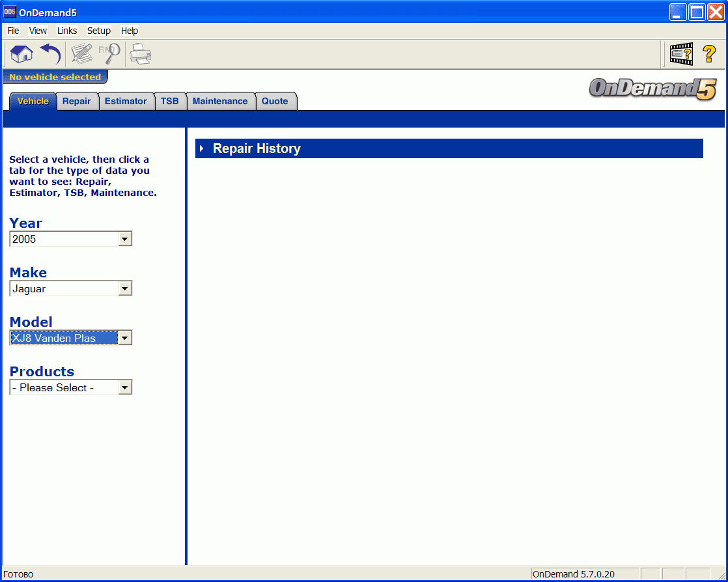728x582 pixels.
Task: Click the blue Back arrow icon
Action: (50, 54)
